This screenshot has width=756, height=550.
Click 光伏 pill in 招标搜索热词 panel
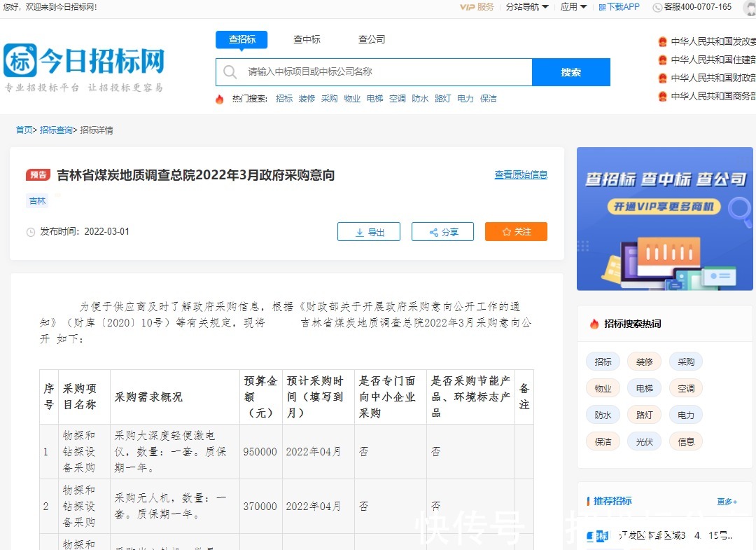pos(644,441)
